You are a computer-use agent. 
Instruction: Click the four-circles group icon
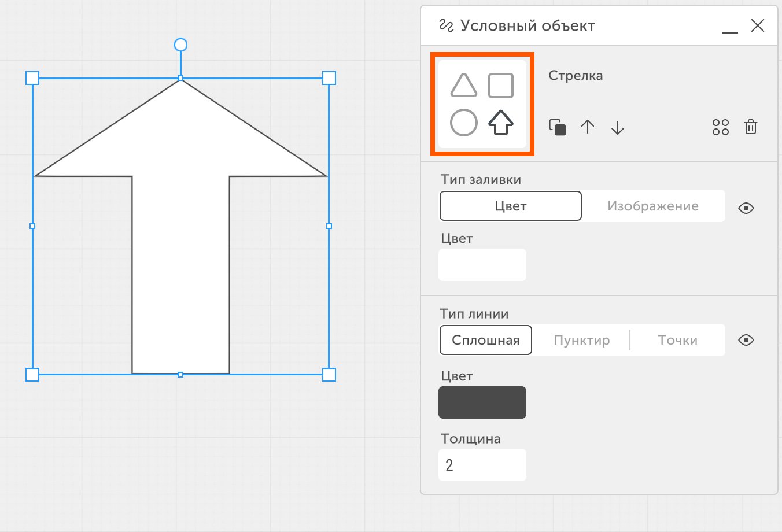coord(721,127)
